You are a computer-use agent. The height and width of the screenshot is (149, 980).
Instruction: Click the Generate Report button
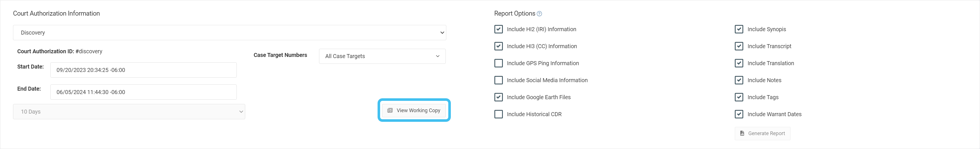762,133
